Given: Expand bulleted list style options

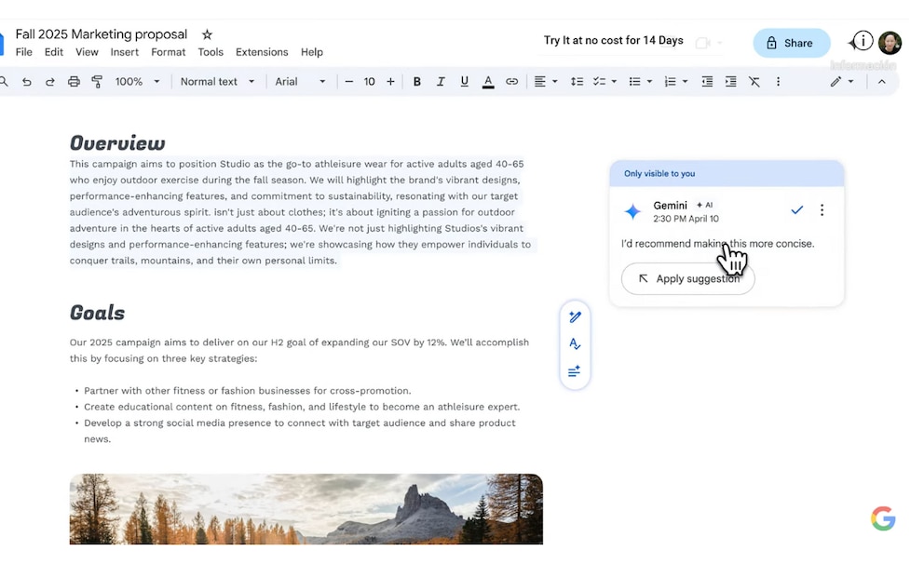Looking at the screenshot, I should [x=649, y=82].
